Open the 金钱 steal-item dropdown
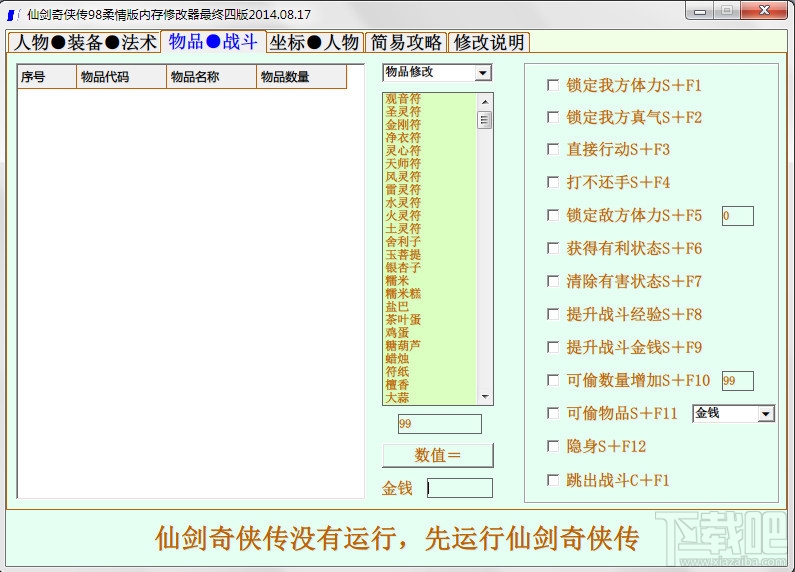Viewport: 795px width, 572px height. pyautogui.click(x=766, y=414)
